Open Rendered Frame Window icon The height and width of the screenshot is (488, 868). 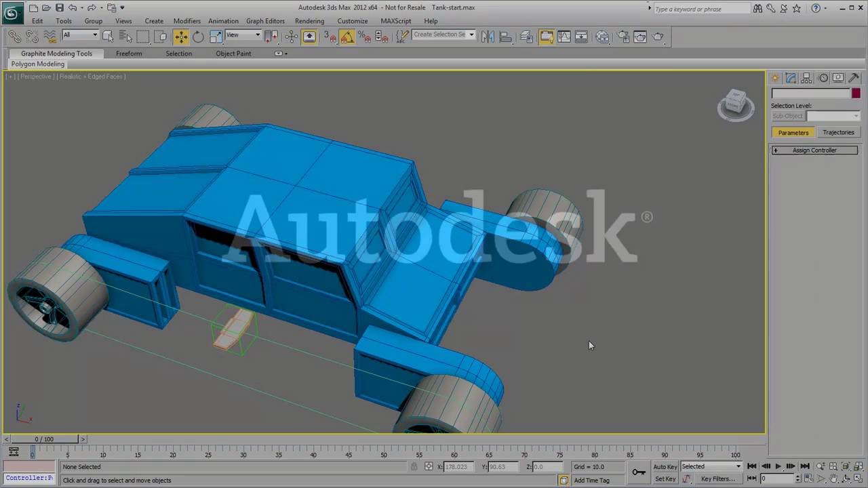pos(640,37)
